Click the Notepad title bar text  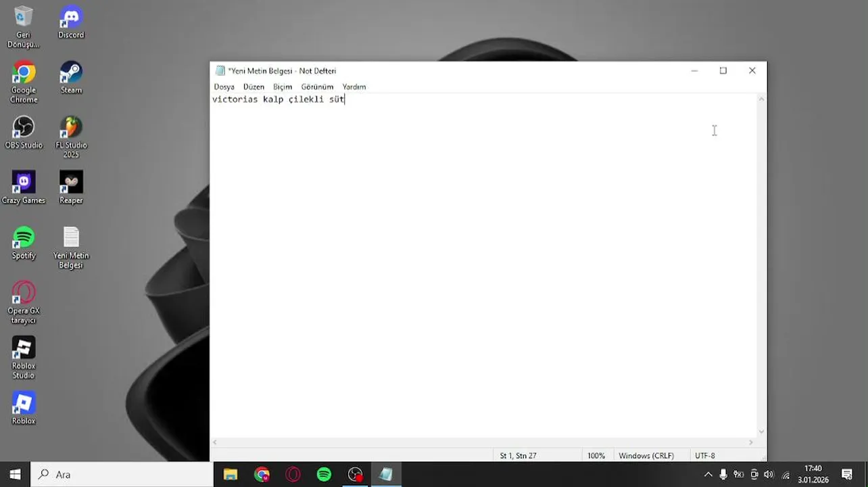point(282,71)
